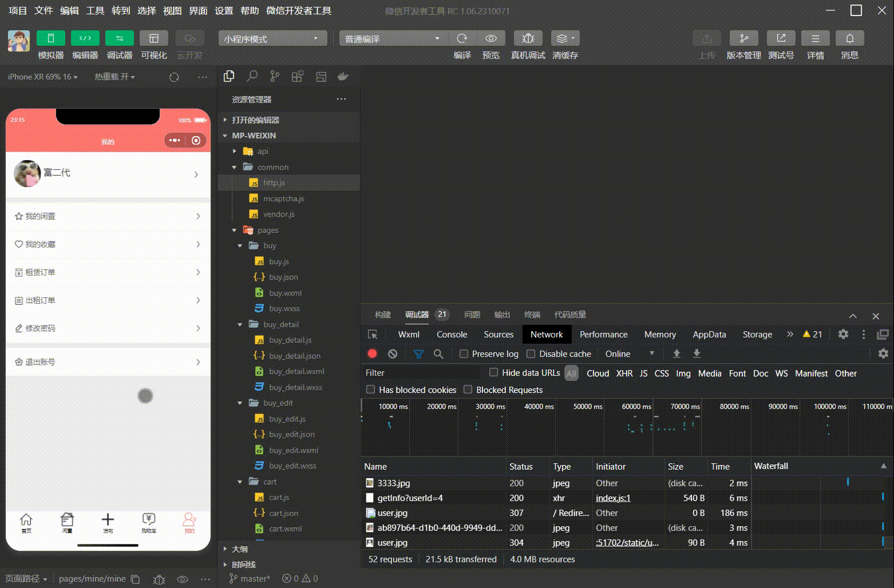Stop network recording with red button
This screenshot has width=894, height=588.
[372, 354]
